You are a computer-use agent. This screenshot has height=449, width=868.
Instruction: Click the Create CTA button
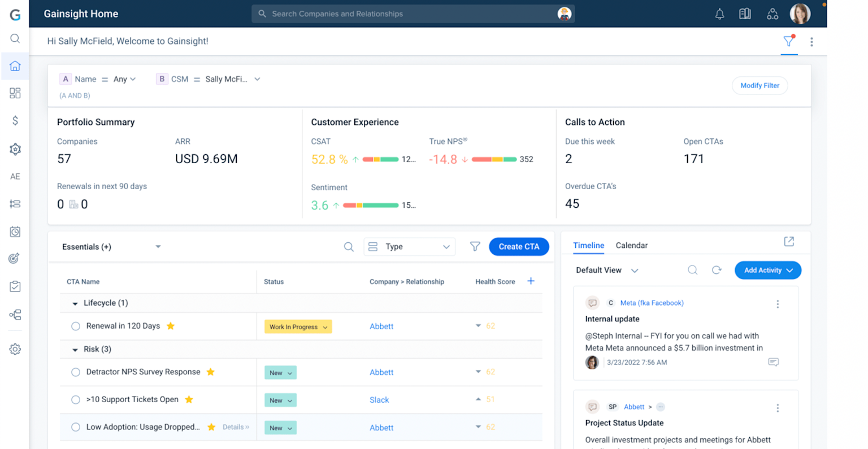tap(519, 246)
